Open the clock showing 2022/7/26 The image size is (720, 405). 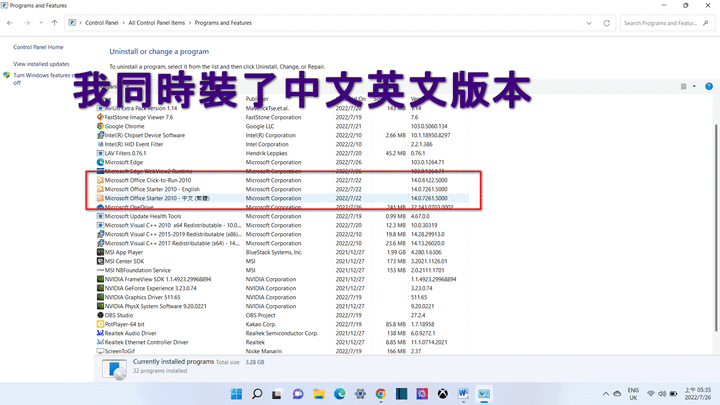[698, 394]
